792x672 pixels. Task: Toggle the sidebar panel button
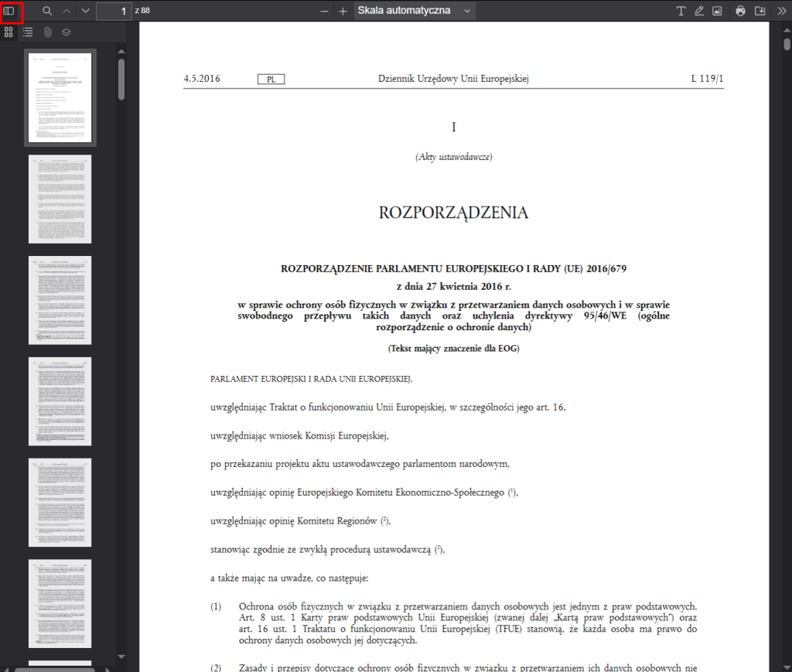click(x=9, y=11)
